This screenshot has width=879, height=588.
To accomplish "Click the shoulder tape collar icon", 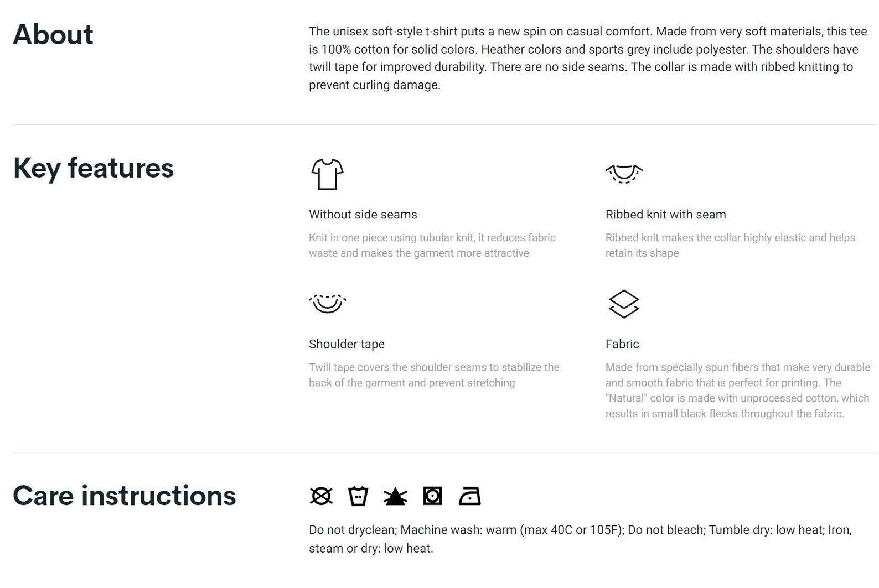I will (327, 304).
